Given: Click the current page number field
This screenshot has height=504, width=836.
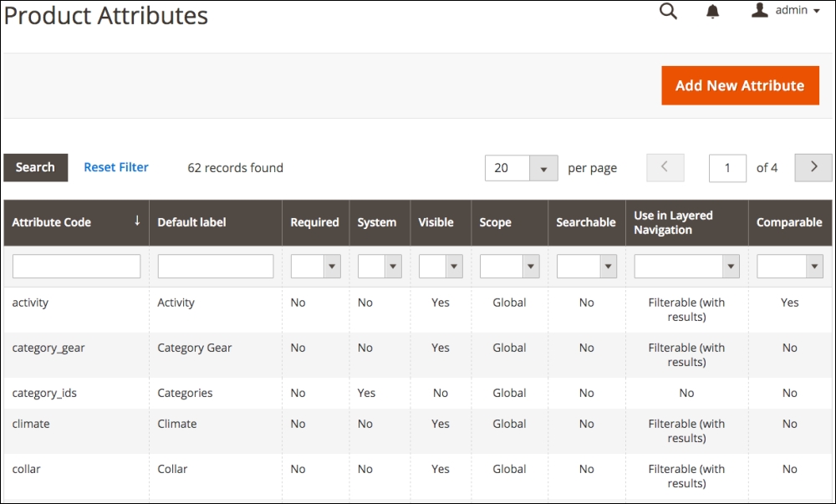Looking at the screenshot, I should click(x=727, y=168).
